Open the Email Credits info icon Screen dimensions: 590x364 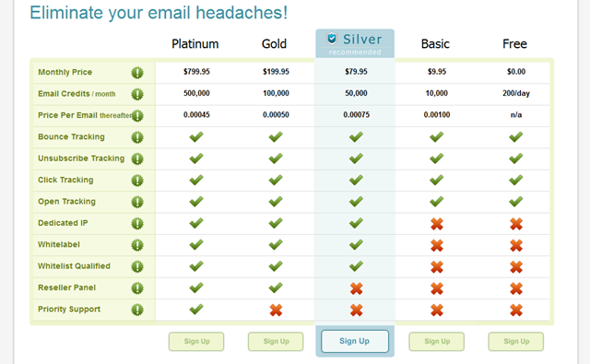(x=137, y=94)
